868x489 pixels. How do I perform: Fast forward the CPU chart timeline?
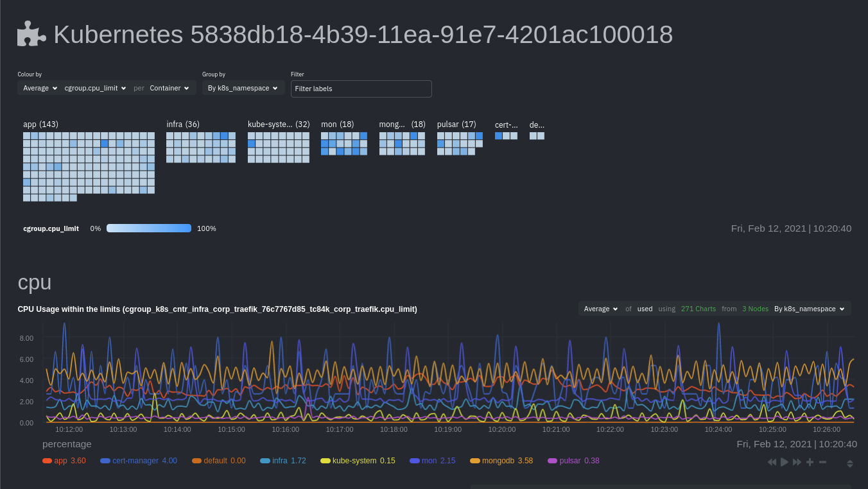(x=797, y=462)
